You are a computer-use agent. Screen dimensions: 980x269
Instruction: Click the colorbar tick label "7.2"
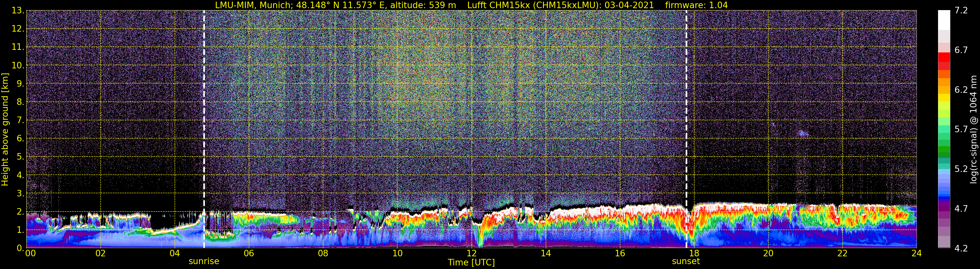tap(961, 11)
